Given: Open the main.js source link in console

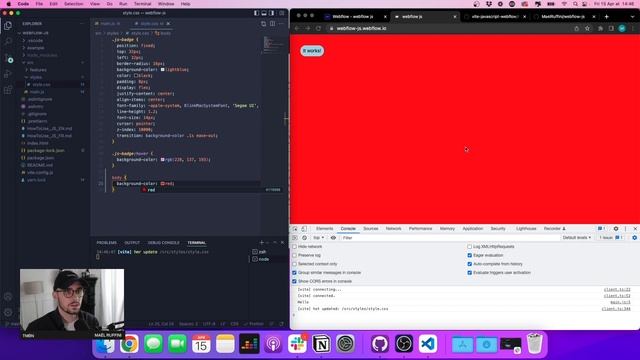Looking at the screenshot, I should [620, 302].
